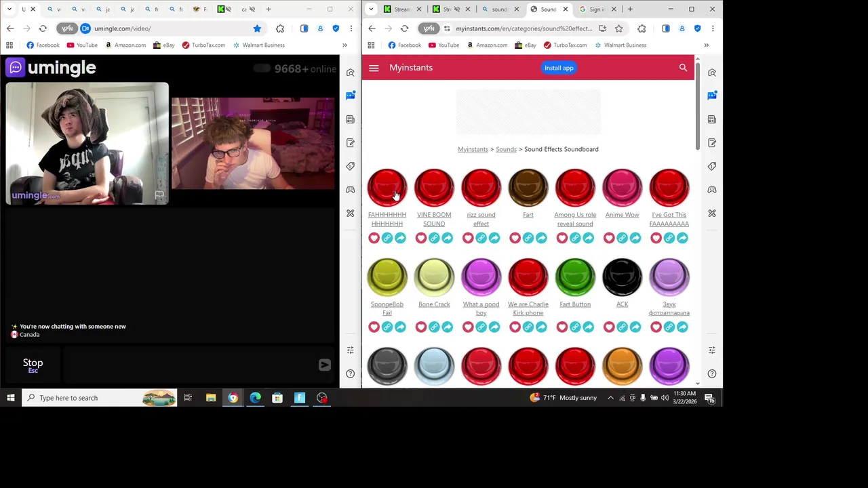This screenshot has height=488, width=868.
Task: Play the VINE BOOM SOUND button
Action: click(x=434, y=188)
